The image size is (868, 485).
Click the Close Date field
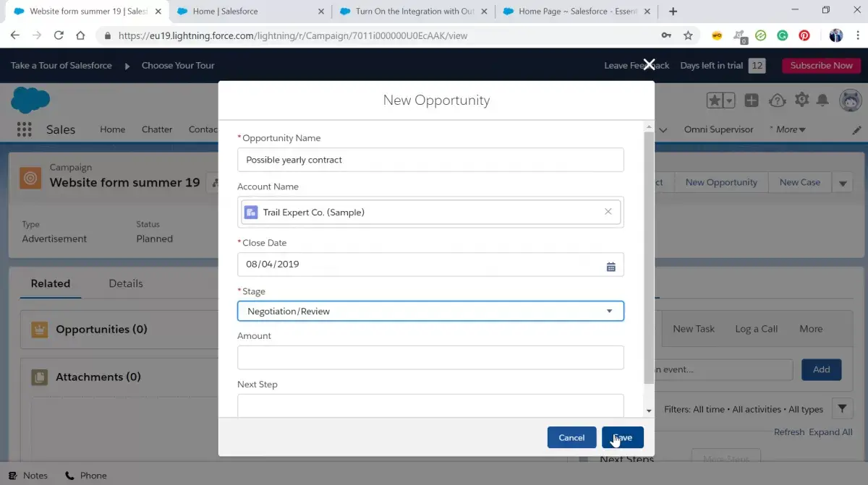[430, 265]
